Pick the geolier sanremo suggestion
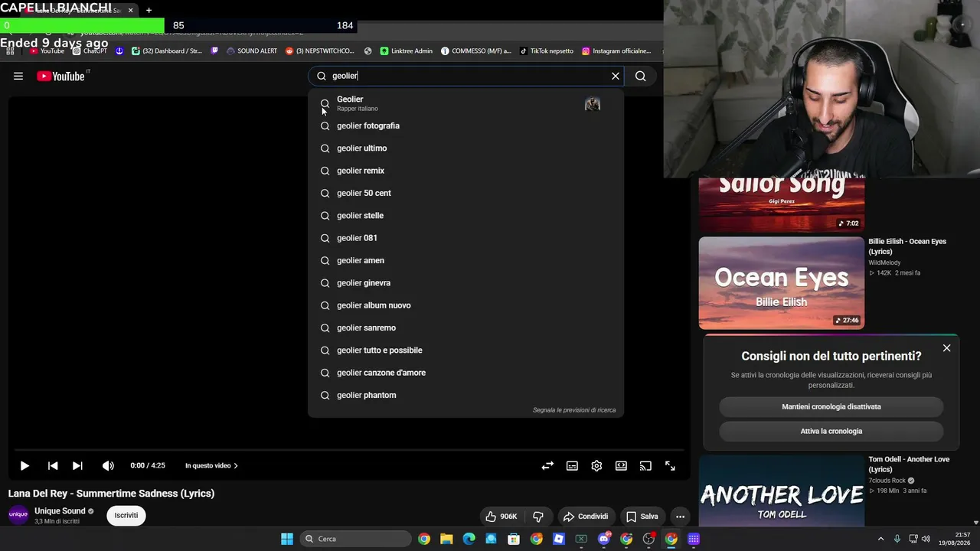The height and width of the screenshot is (551, 980). point(465,328)
